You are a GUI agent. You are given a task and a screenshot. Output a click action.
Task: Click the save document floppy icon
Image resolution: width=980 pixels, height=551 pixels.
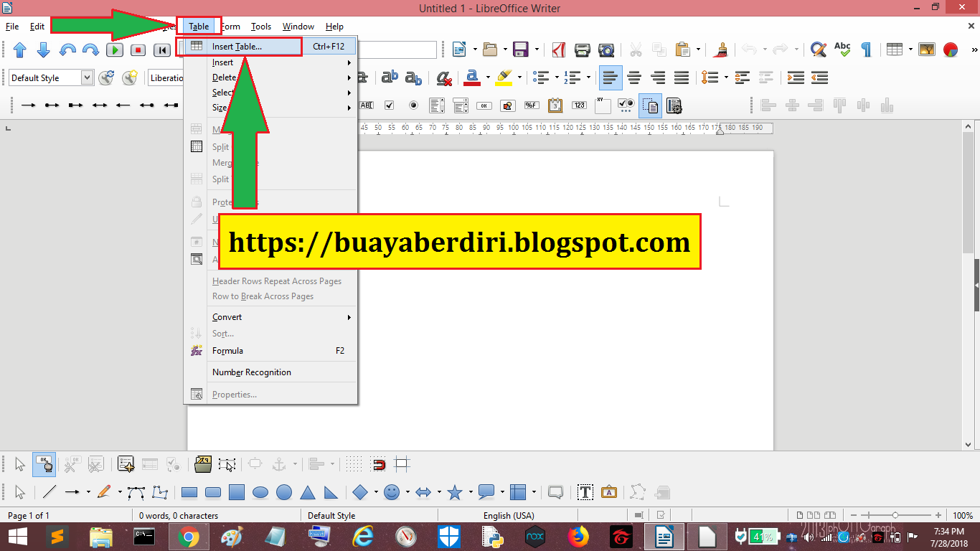(521, 50)
